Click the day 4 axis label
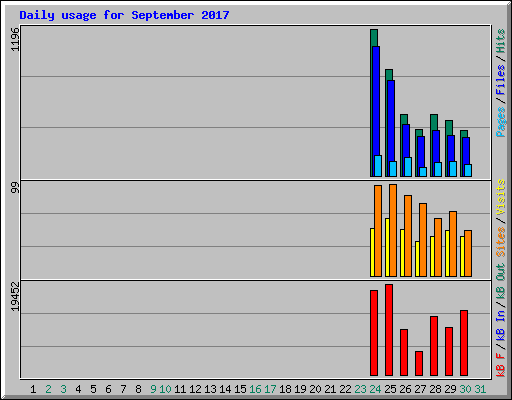The image size is (512, 400). pos(78,389)
